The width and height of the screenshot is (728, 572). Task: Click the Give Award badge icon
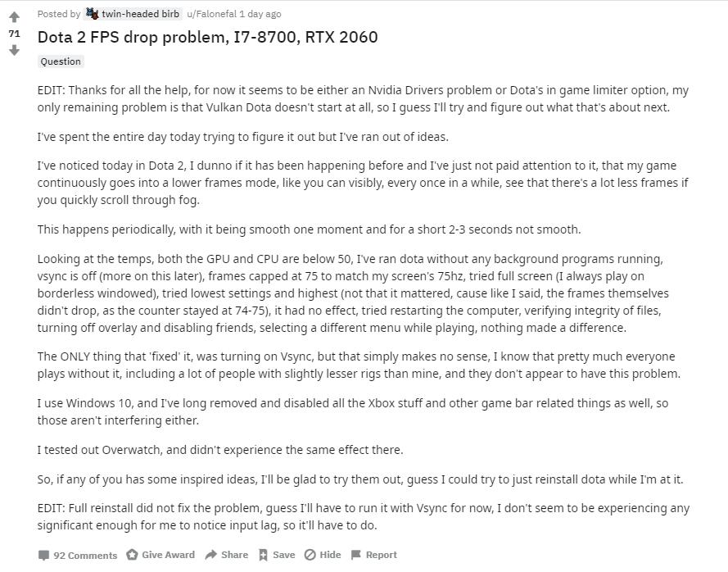[133, 554]
